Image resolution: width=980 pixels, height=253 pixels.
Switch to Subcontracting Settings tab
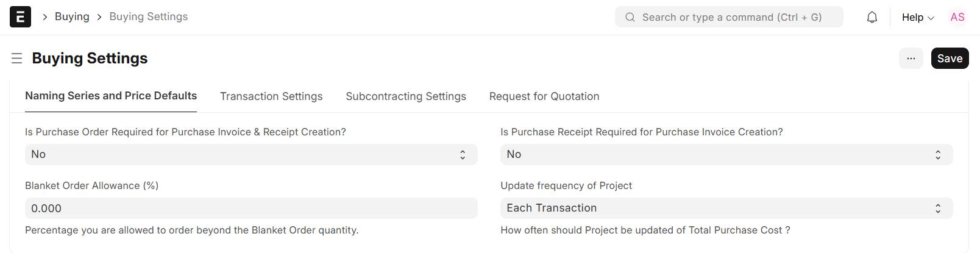[x=406, y=96]
